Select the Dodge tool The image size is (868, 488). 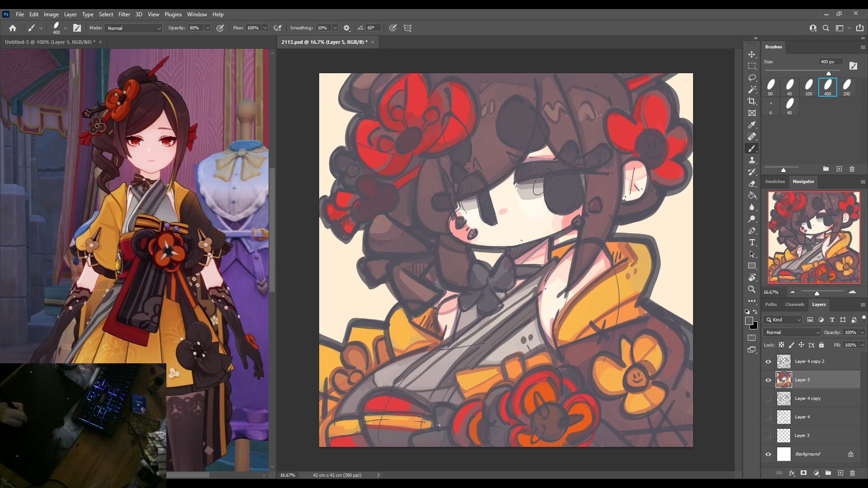pyautogui.click(x=752, y=219)
